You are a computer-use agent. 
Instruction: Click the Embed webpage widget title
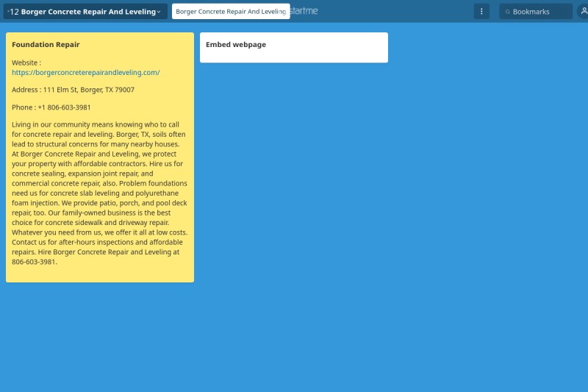click(236, 44)
